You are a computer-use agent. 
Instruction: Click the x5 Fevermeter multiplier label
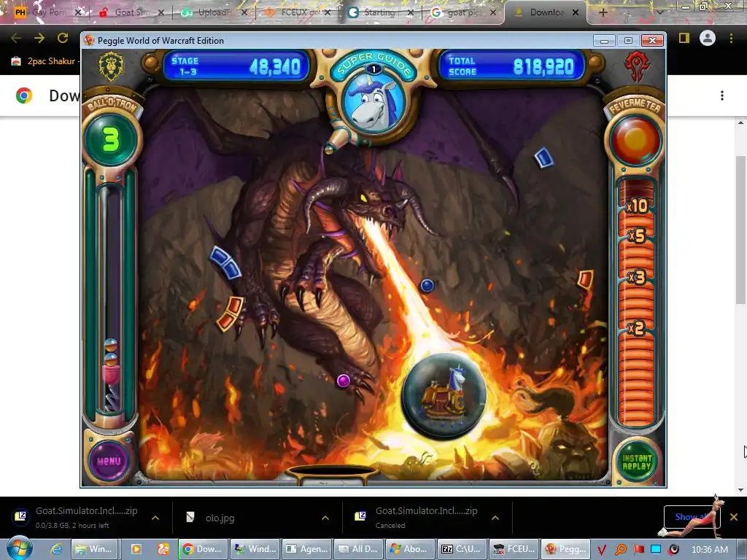[637, 236]
